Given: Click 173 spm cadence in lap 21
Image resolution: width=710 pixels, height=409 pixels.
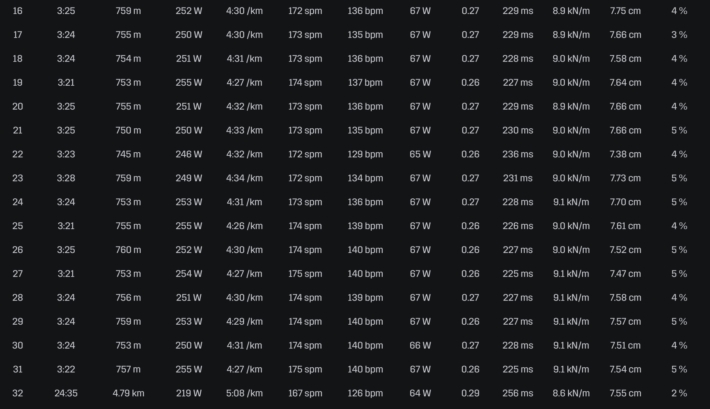Looking at the screenshot, I should [x=305, y=130].
